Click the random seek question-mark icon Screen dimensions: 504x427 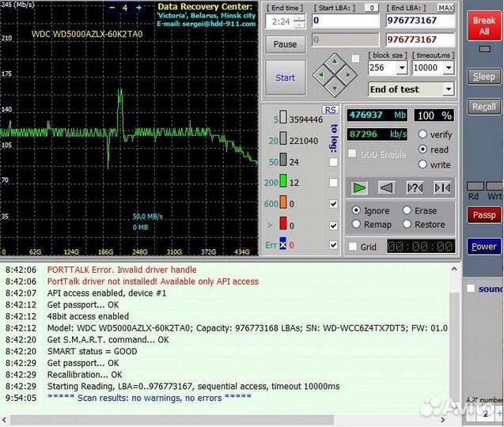coord(414,187)
